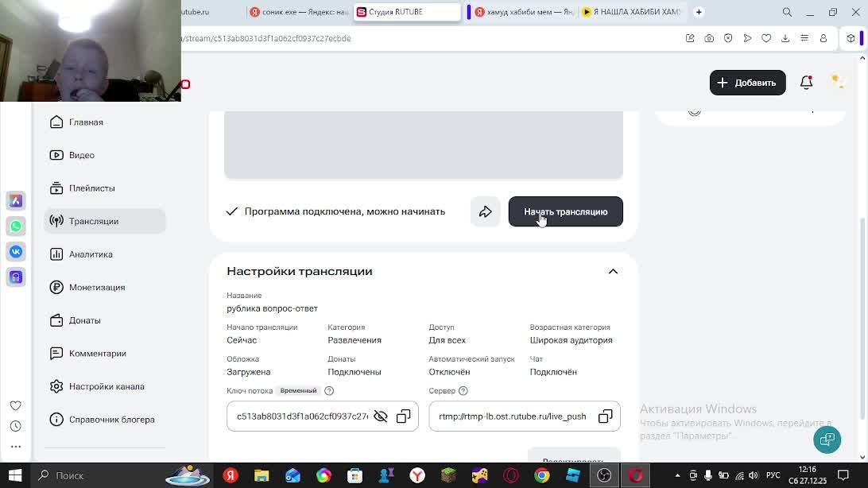Image resolution: width=868 pixels, height=488 pixels.
Task: Open WhatsApp in the browser sidebar
Action: (x=16, y=227)
